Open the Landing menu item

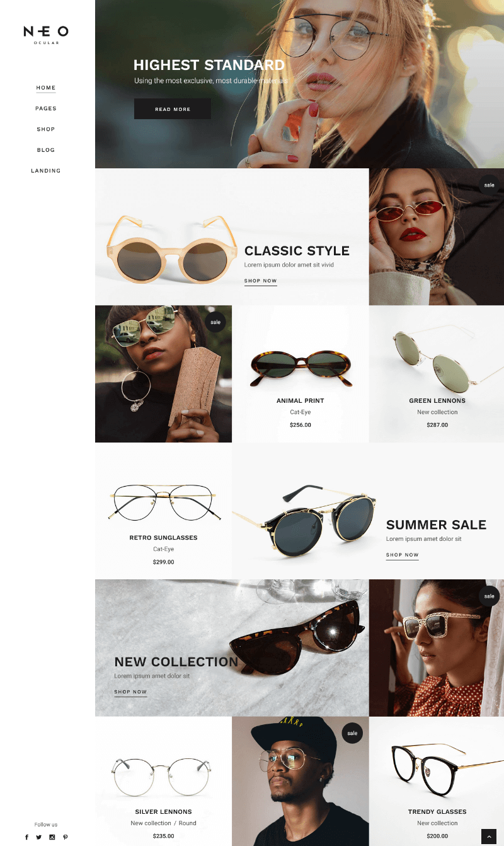tap(46, 171)
